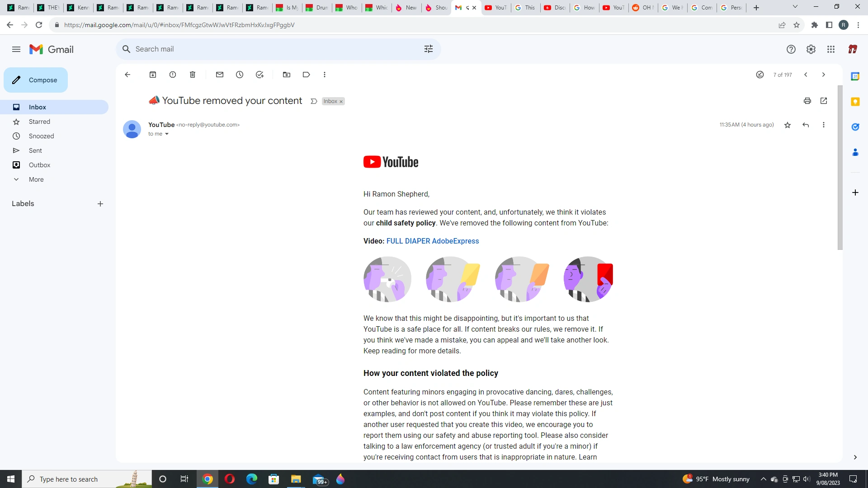Open advanced search options
This screenshot has width=868, height=488.
point(428,49)
